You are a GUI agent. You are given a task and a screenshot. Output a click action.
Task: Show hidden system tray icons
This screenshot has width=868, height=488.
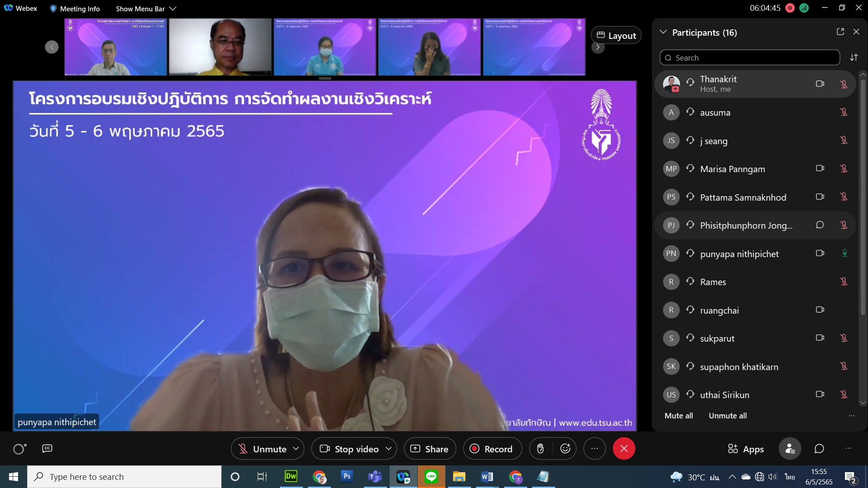pyautogui.click(x=732, y=477)
